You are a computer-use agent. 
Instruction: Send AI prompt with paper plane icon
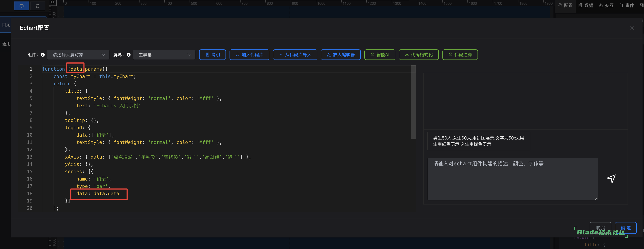point(611,179)
